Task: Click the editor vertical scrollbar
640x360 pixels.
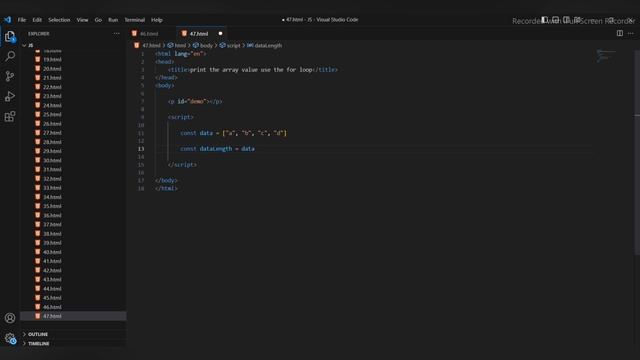Action: click(x=637, y=153)
